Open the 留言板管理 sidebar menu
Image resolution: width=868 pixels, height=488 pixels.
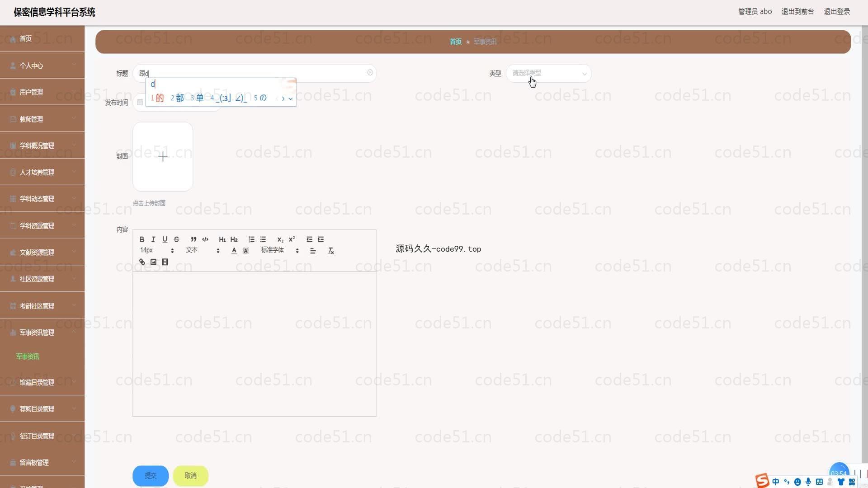point(42,462)
